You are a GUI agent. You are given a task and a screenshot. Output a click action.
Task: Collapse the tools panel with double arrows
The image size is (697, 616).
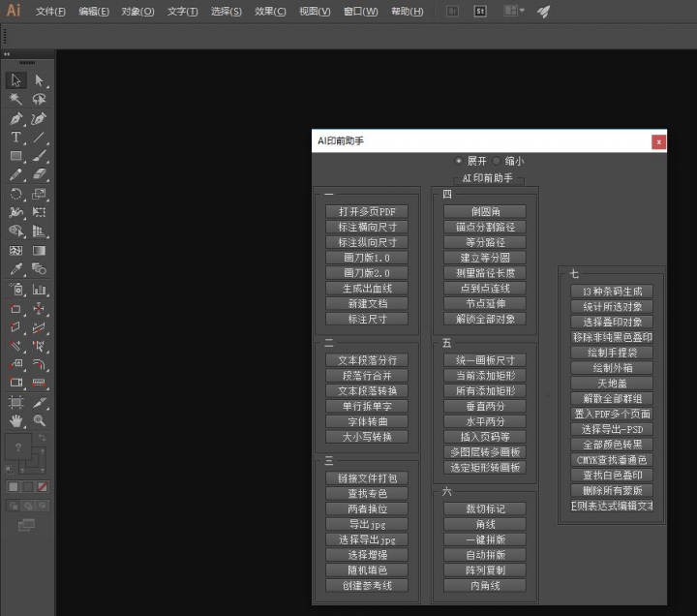[x=8, y=55]
